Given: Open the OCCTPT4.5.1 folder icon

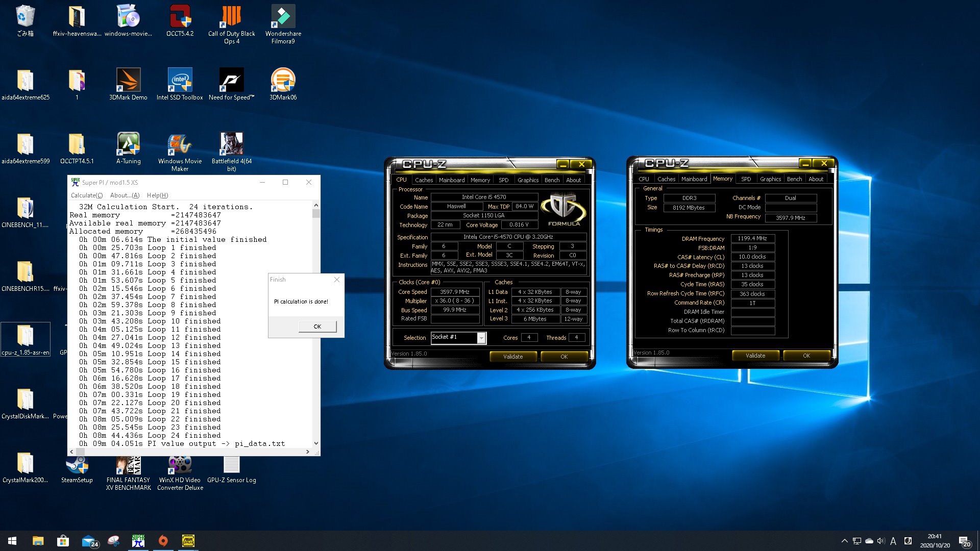Looking at the screenshot, I should pyautogui.click(x=77, y=148).
